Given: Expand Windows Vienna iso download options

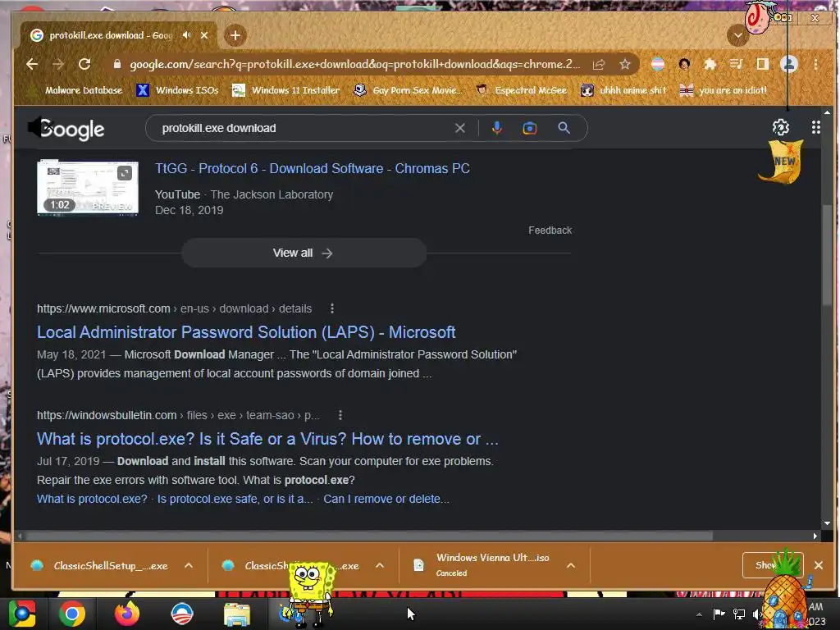Looking at the screenshot, I should point(571,565).
